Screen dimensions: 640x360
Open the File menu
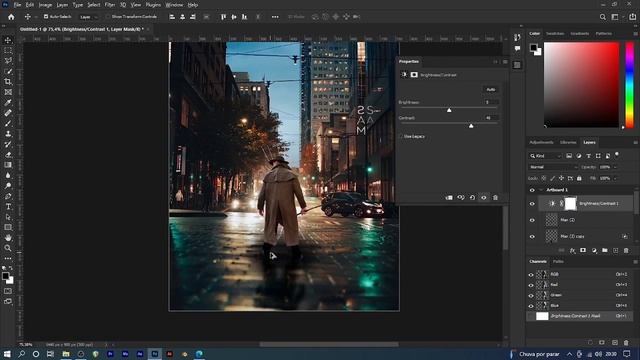tap(17, 5)
